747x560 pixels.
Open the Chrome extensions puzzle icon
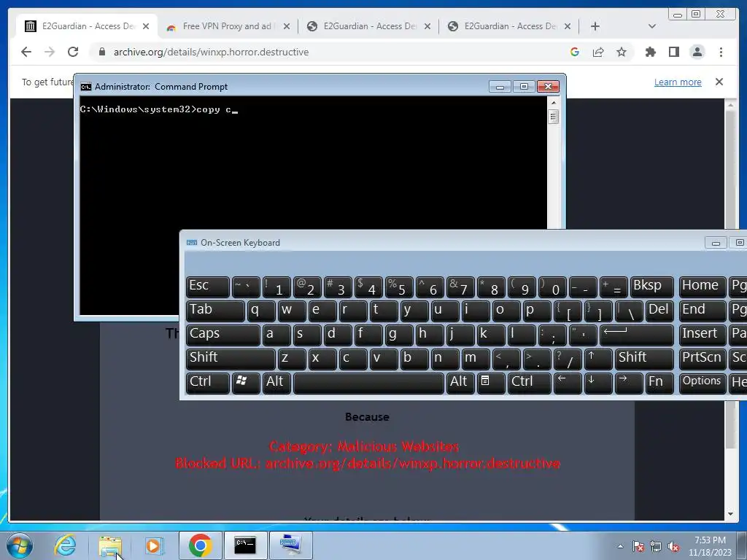point(650,52)
